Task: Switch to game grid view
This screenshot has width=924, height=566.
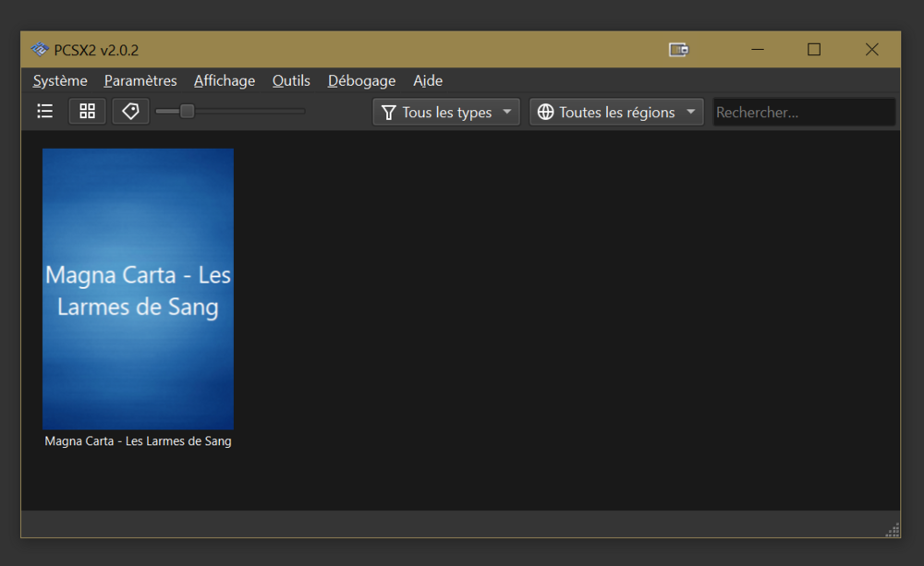Action: 88,112
